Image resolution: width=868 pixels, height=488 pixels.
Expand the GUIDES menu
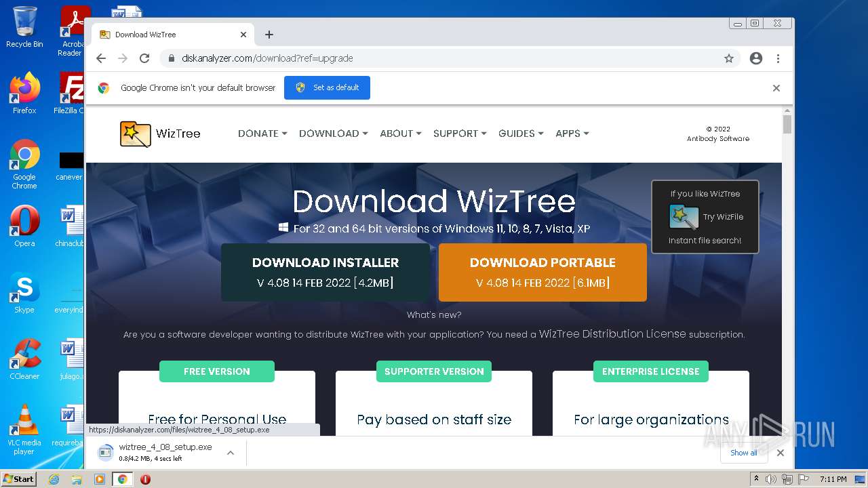521,134
